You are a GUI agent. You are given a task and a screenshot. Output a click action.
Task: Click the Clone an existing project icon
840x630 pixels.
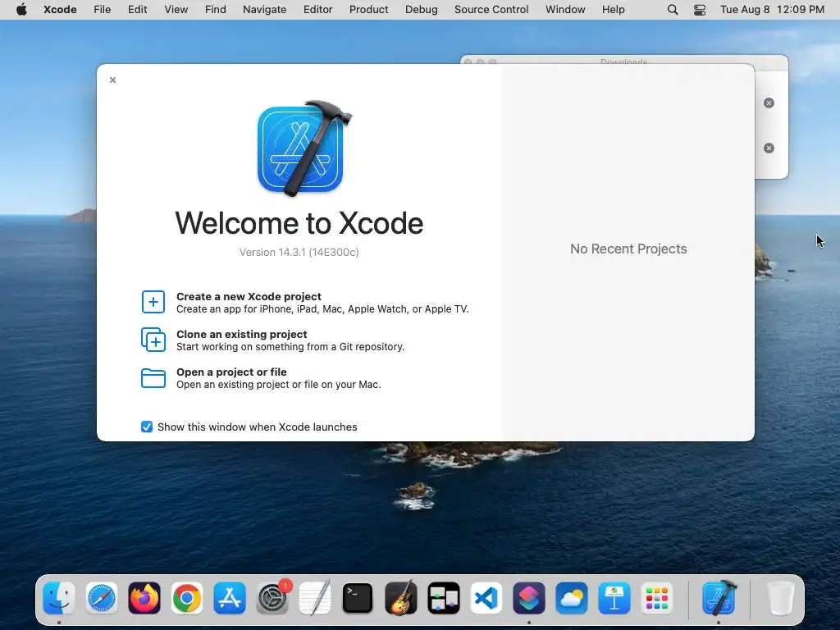pyautogui.click(x=153, y=340)
